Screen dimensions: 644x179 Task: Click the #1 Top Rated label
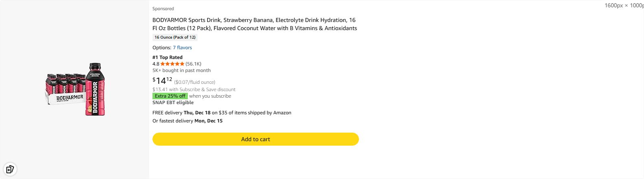point(168,57)
